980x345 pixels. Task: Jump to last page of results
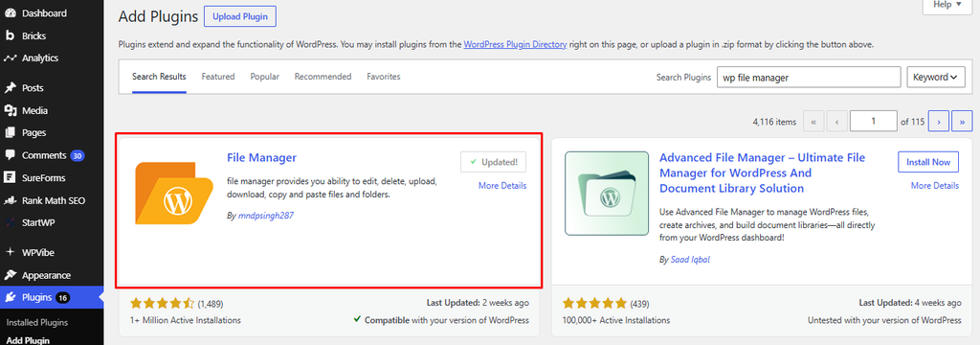pos(962,122)
